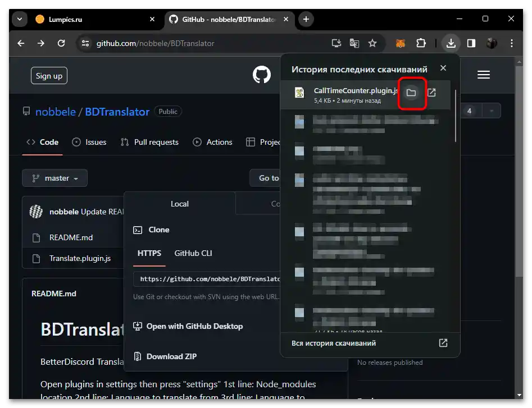This screenshot has height=408, width=532.
Task: Open the Projects tab
Action: pyautogui.click(x=263, y=143)
